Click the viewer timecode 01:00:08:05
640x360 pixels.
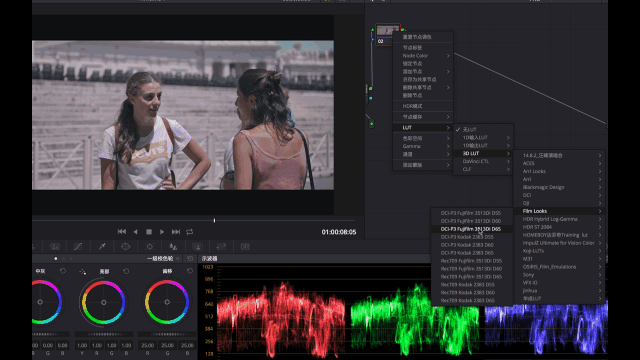pos(339,232)
